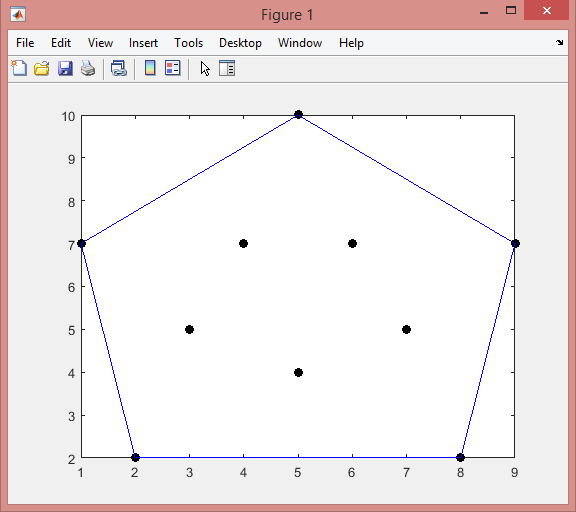Print the figure using printer icon
576x512 pixels.
tap(88, 68)
